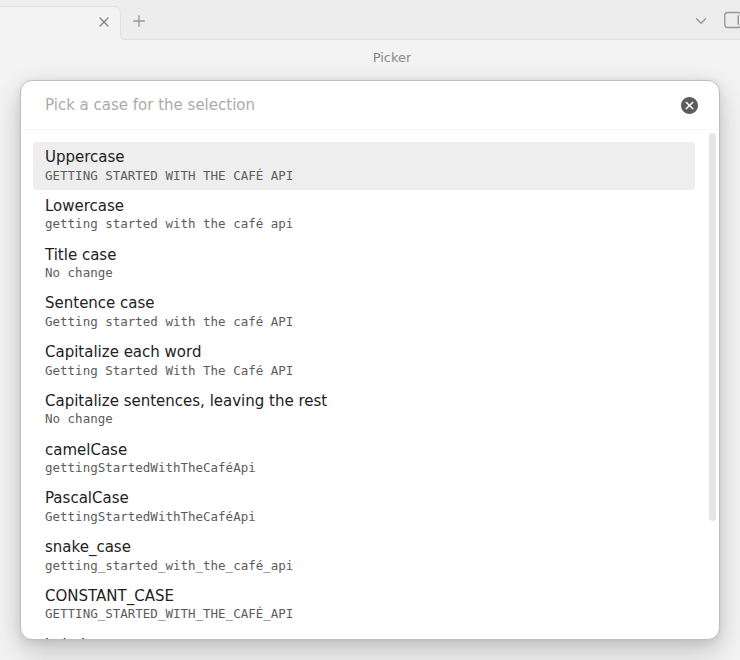Viewport: 740px width, 660px height.
Task: Click the Picker title label
Action: coord(392,58)
